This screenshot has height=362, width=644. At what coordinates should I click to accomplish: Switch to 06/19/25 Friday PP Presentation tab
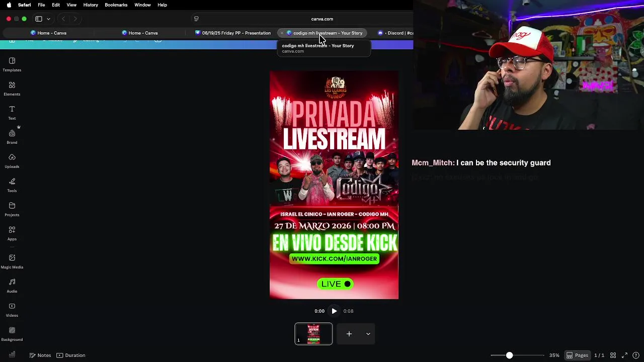(233, 33)
